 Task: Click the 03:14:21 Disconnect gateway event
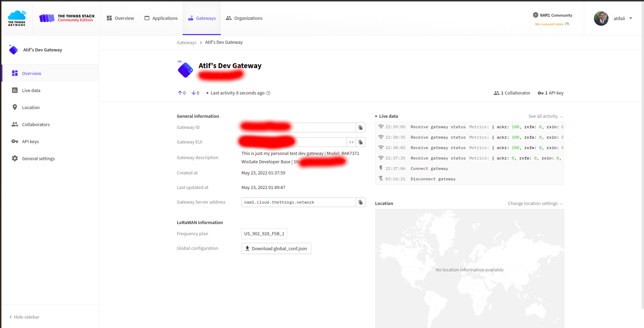469,179
